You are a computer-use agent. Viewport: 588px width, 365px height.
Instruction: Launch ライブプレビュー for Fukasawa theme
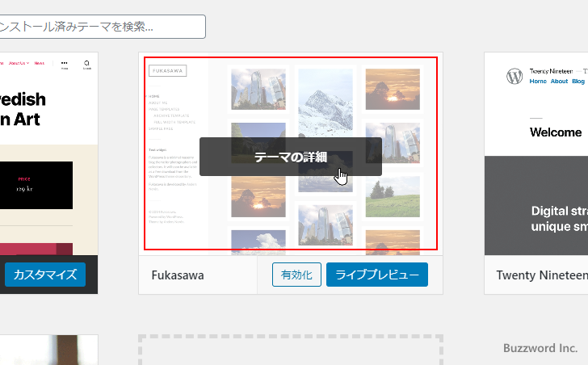(376, 275)
